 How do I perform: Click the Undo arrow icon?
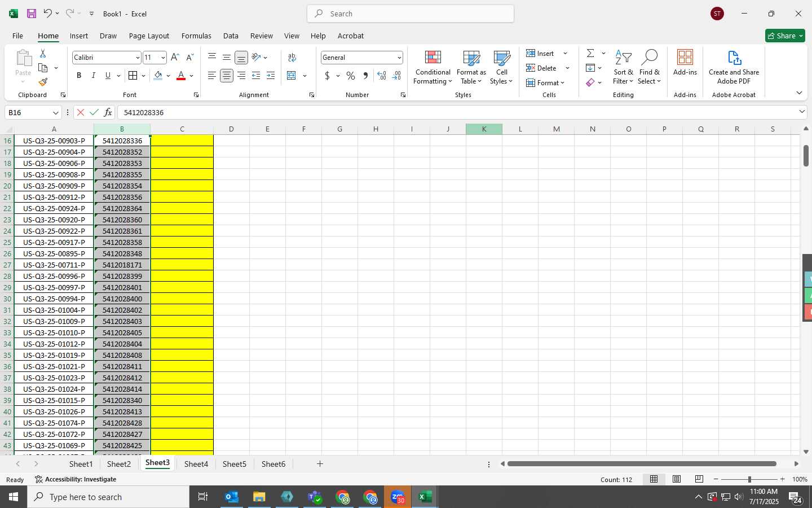pos(48,14)
